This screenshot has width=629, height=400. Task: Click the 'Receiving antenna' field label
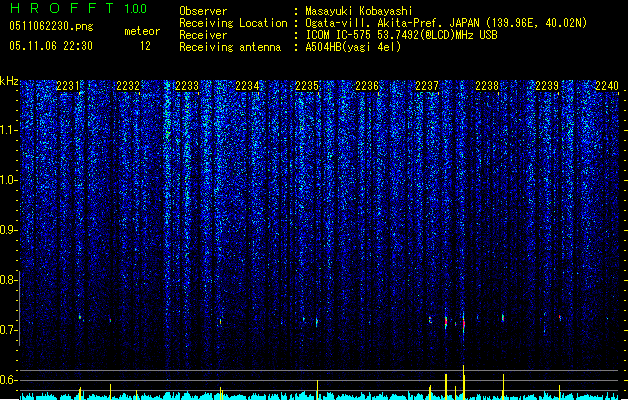(x=230, y=47)
